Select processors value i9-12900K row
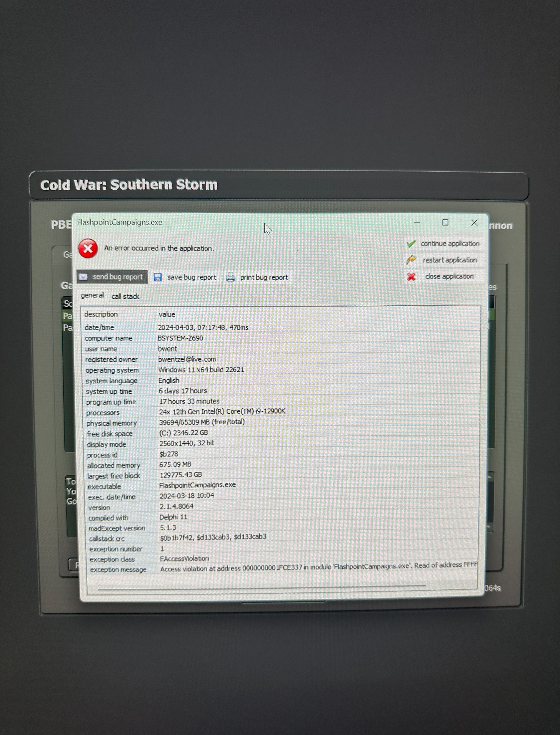Viewport: 560px width, 735px height. pyautogui.click(x=222, y=411)
